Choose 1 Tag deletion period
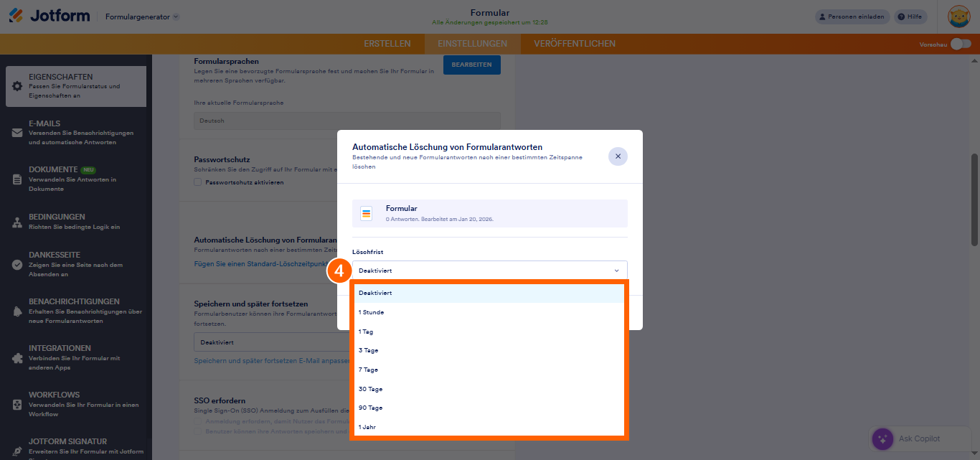Screen dimensions: 980x460 pyautogui.click(x=489, y=332)
